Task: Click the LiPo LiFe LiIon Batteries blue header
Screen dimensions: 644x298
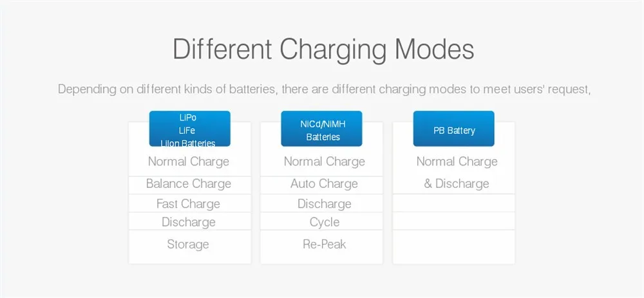Action: click(189, 129)
